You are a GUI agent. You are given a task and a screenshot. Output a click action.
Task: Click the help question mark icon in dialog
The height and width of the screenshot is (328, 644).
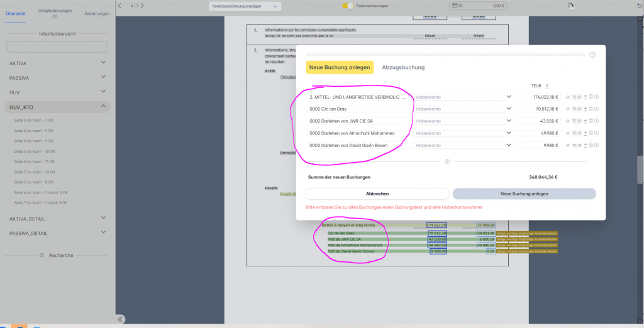tap(592, 55)
